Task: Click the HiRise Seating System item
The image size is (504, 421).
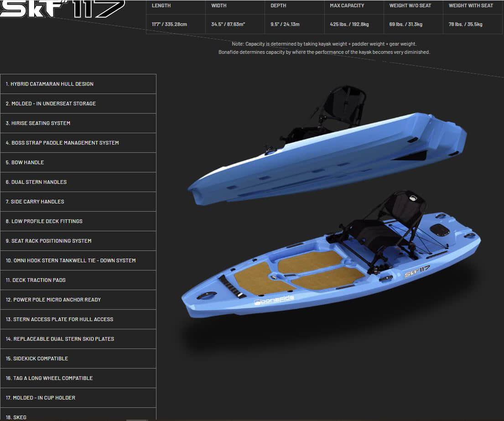Action: tap(78, 123)
